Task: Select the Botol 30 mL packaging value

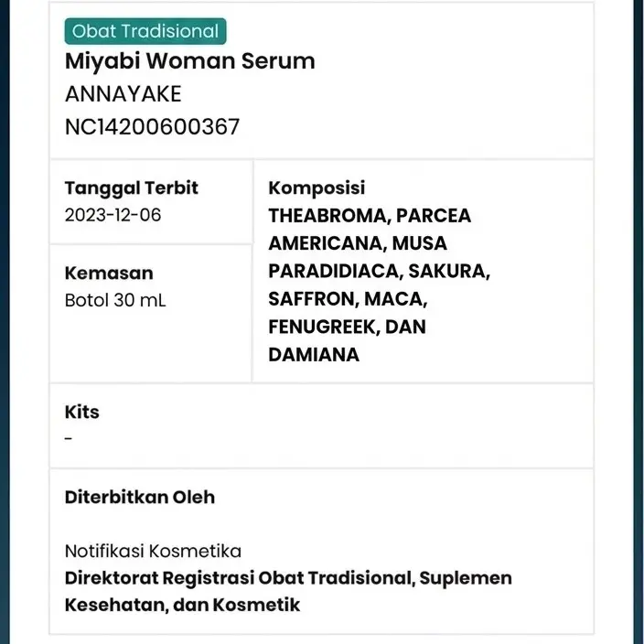Action: [115, 300]
